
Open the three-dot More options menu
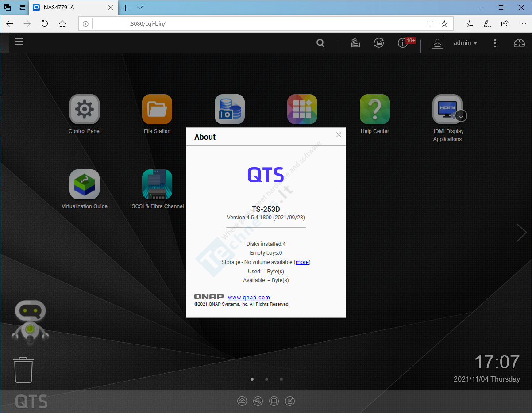click(x=495, y=43)
